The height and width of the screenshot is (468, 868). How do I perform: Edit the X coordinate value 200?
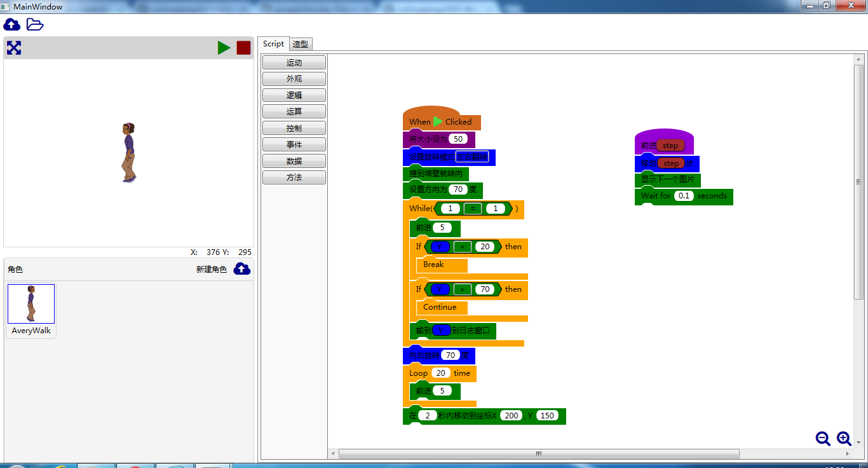click(511, 416)
